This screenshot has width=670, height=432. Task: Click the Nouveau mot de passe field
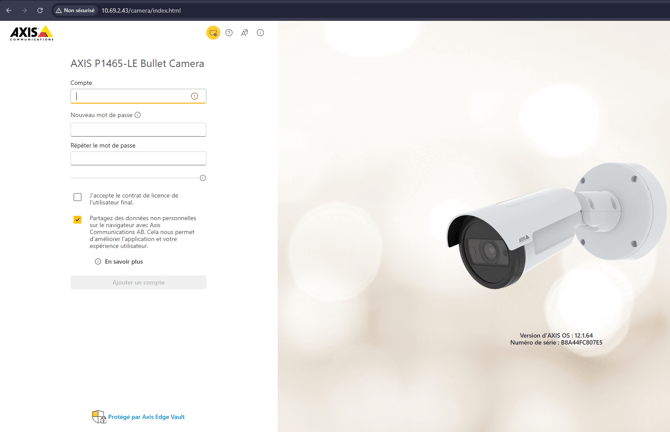click(x=138, y=129)
